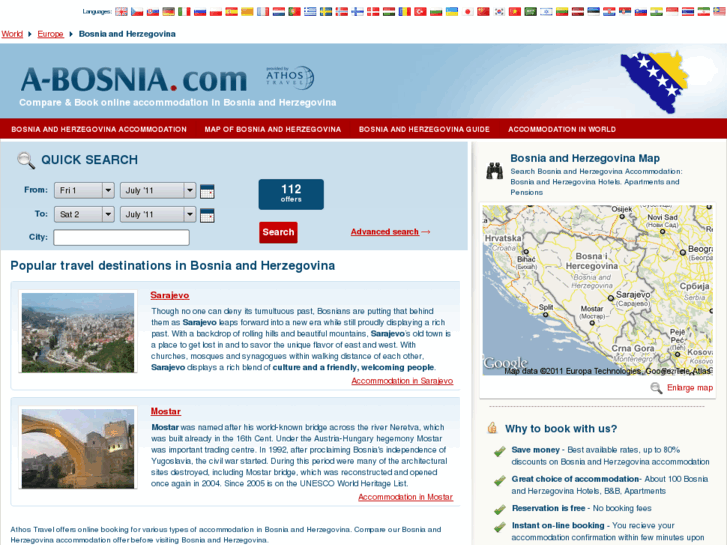Open the Advanced search link
This screenshot has width=727, height=545.
point(390,232)
